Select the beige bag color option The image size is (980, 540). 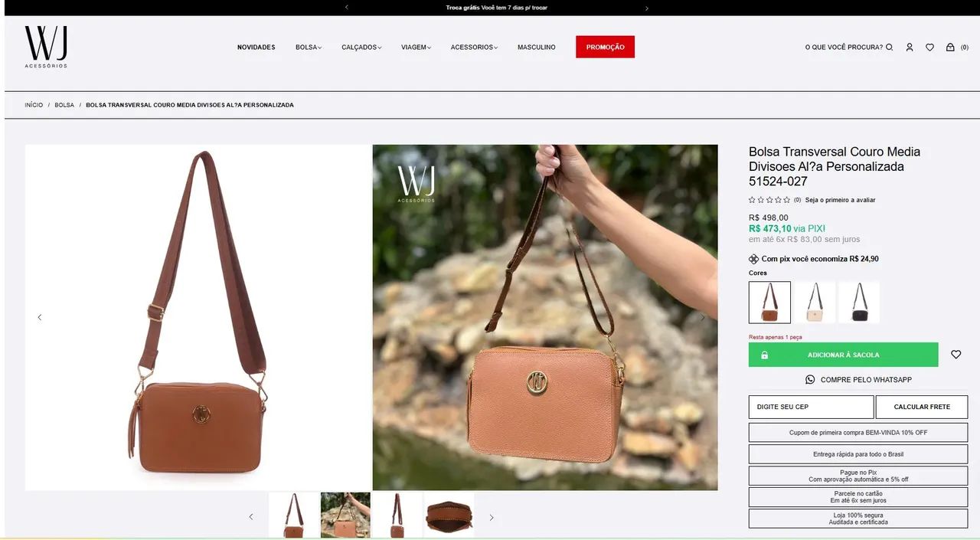[815, 303]
